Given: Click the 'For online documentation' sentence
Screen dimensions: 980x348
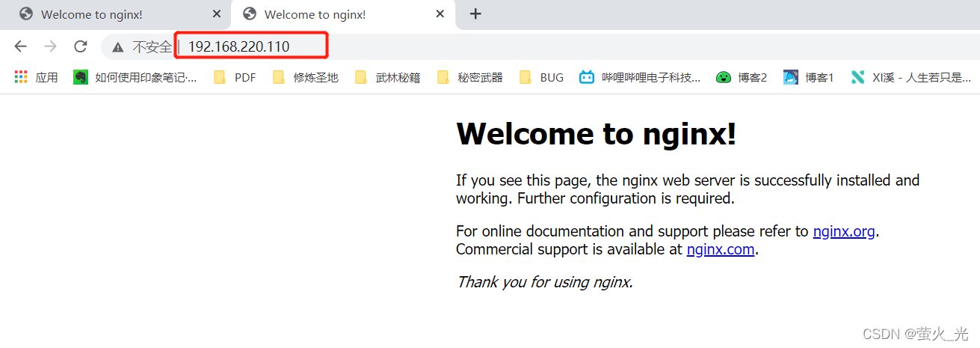Looking at the screenshot, I should [x=668, y=231].
